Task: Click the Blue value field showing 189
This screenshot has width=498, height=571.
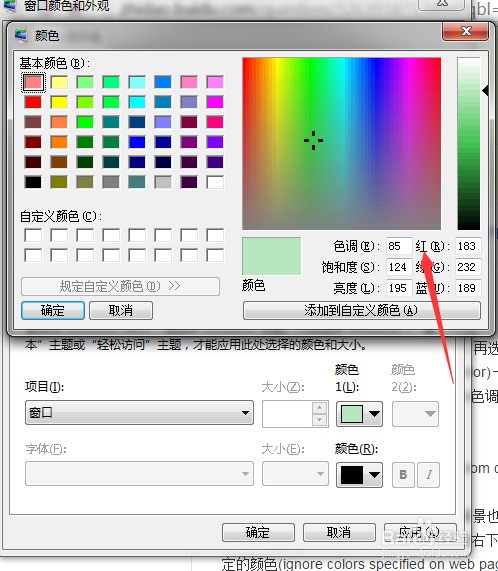Action: click(468, 288)
